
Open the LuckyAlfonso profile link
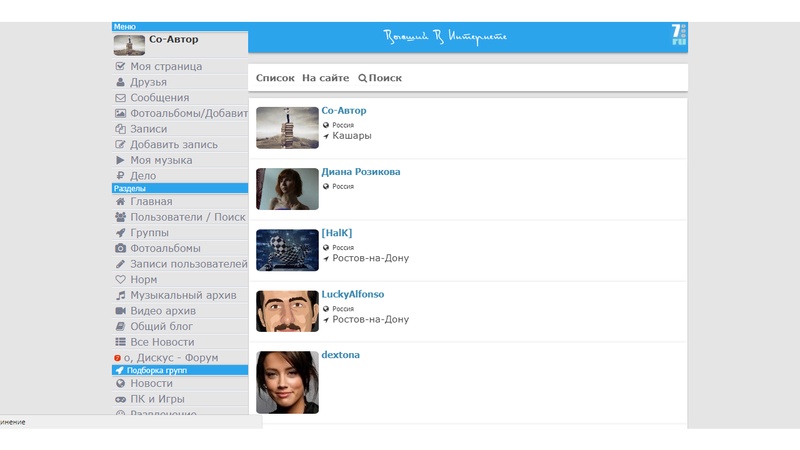tap(352, 295)
